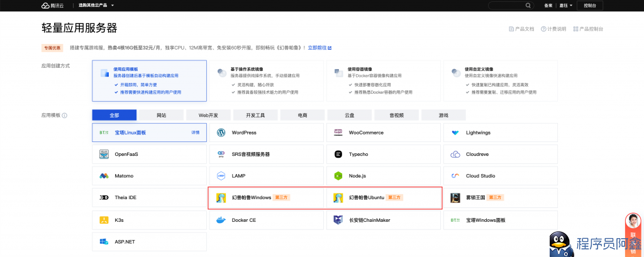Viewport: 644px width, 257px height.
Task: Choose the Typecho template name
Action: (x=358, y=155)
